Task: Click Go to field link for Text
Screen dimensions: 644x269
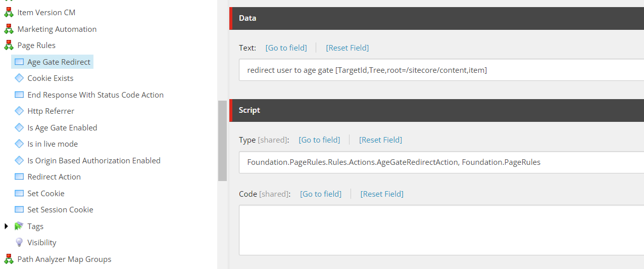Action: coord(286,48)
